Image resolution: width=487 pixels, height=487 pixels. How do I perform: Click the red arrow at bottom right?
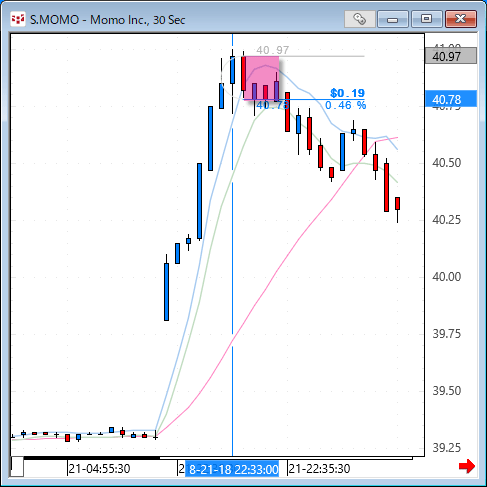pos(467,466)
